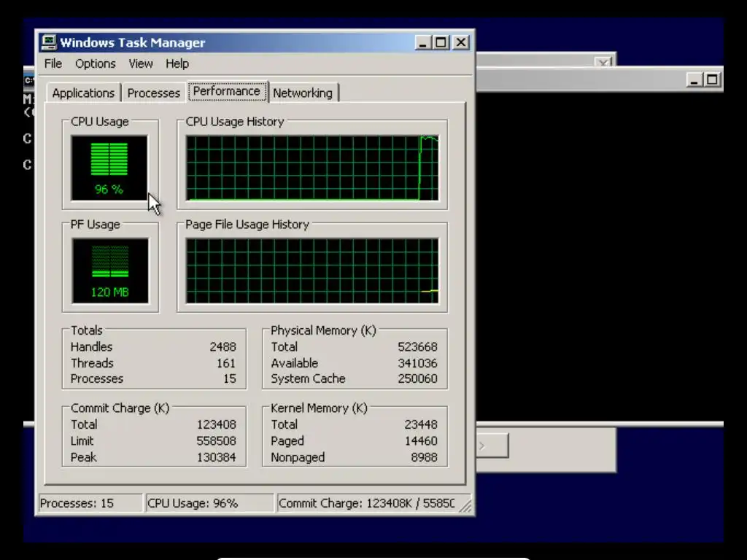The height and width of the screenshot is (560, 747).
Task: Open the Options menu
Action: pos(96,63)
